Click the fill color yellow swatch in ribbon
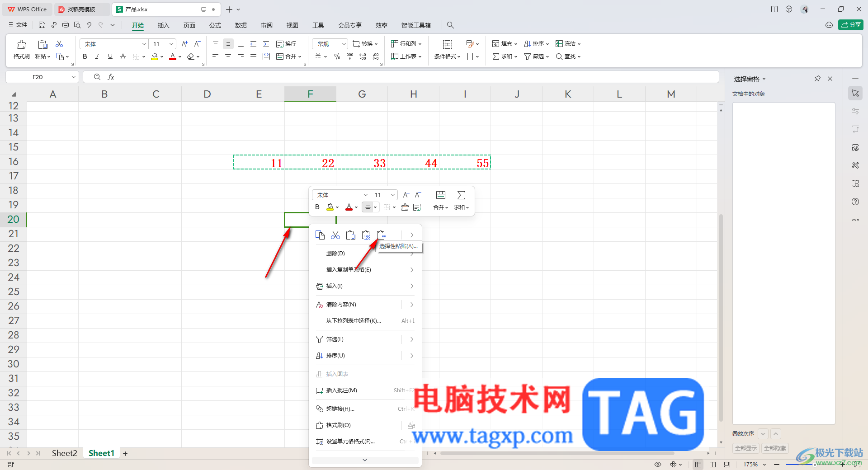The width and height of the screenshot is (868, 470). pyautogui.click(x=155, y=56)
